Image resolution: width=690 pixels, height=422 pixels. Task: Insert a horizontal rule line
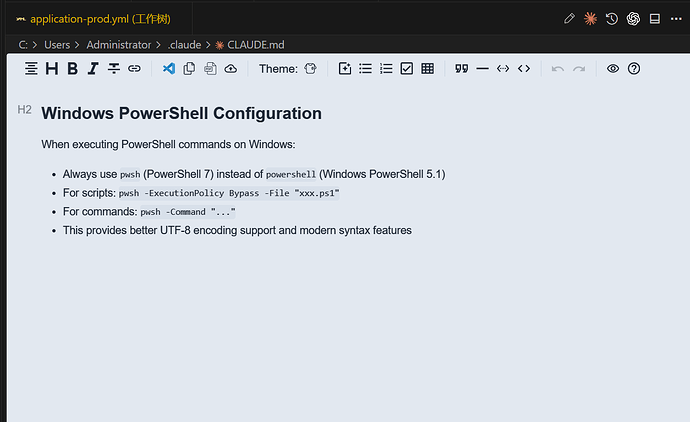(x=482, y=69)
